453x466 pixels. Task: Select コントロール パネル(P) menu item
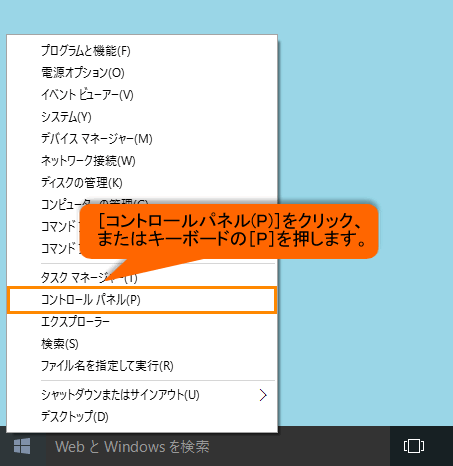tap(142, 300)
